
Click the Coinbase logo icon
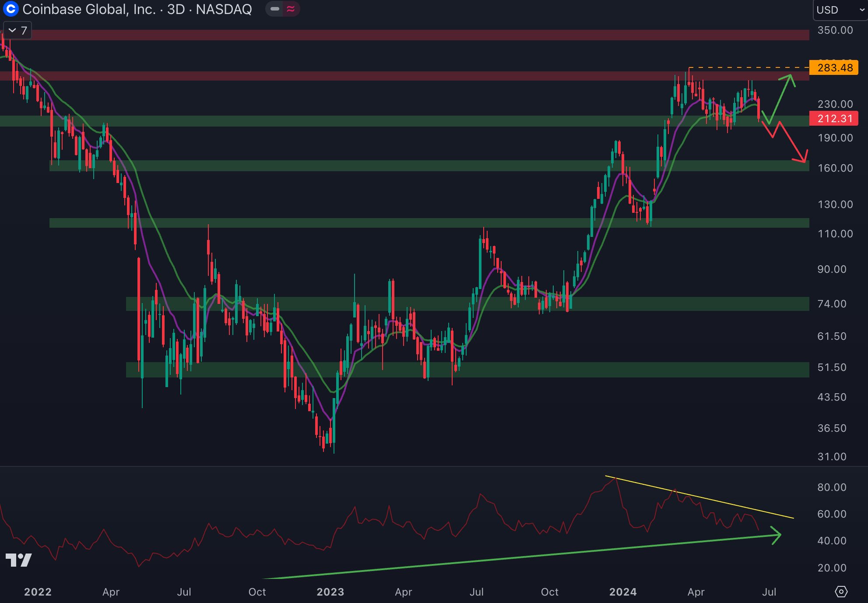coord(11,9)
